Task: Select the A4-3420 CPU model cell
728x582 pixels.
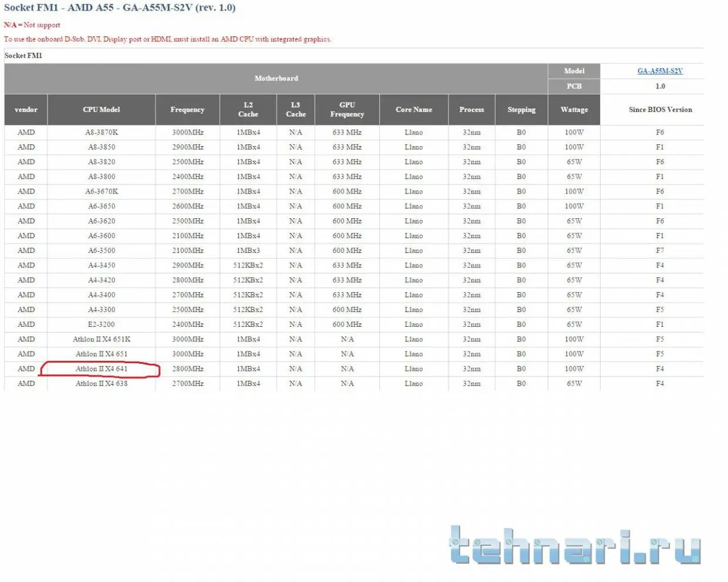Action: click(x=102, y=280)
